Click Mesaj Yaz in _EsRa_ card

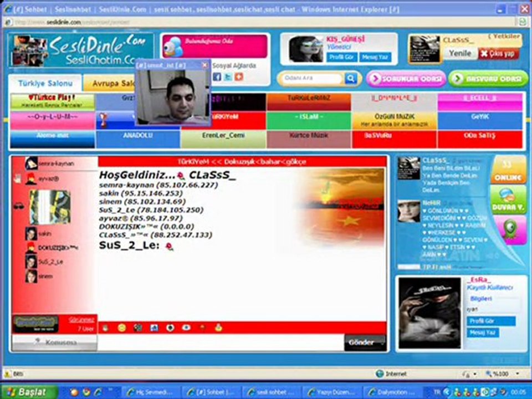click(x=483, y=333)
